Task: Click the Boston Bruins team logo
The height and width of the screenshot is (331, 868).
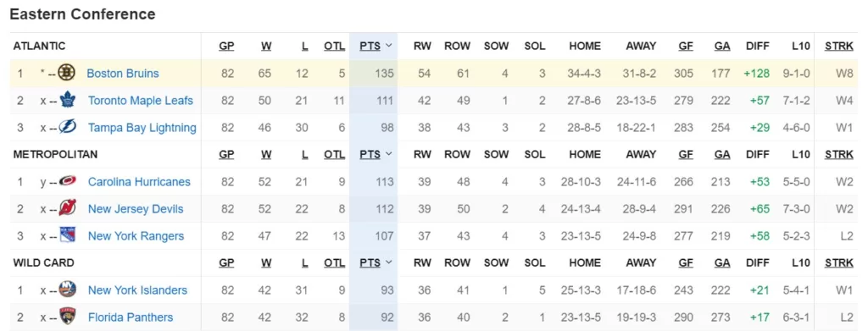Action: tap(66, 73)
